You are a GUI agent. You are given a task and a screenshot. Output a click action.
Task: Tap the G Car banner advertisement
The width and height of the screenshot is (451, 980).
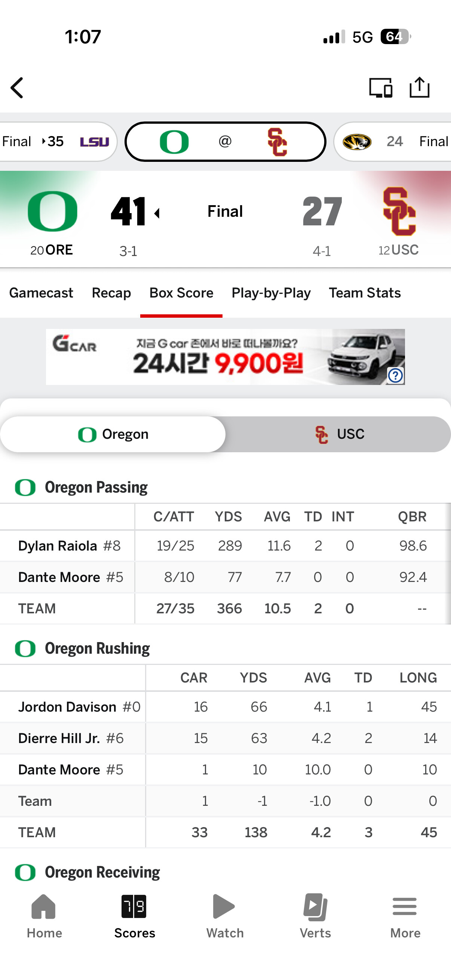coord(225,357)
